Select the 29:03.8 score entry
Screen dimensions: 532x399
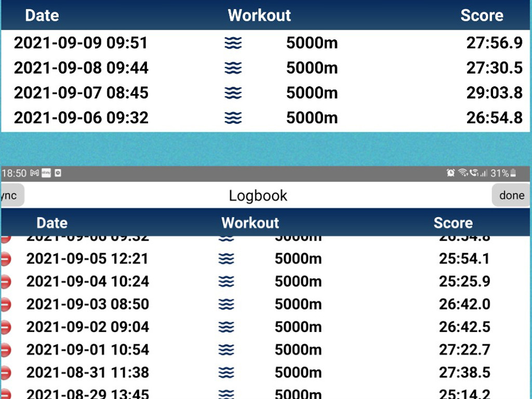pos(494,93)
